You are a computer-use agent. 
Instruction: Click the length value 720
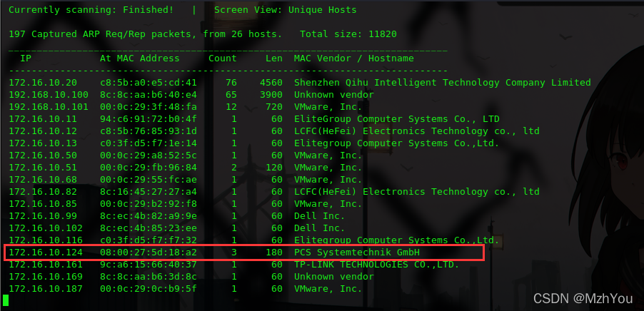[x=274, y=107]
